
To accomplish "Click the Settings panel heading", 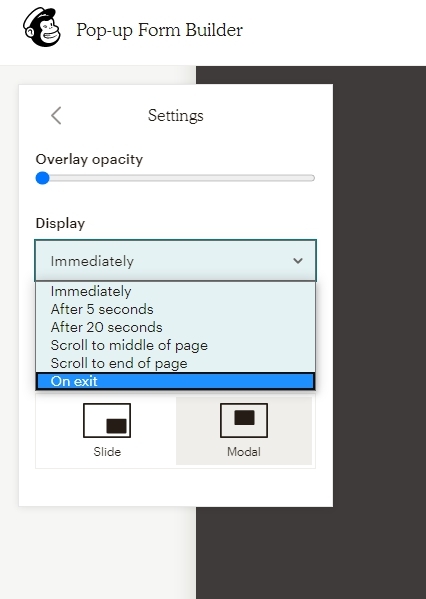I will point(176,115).
